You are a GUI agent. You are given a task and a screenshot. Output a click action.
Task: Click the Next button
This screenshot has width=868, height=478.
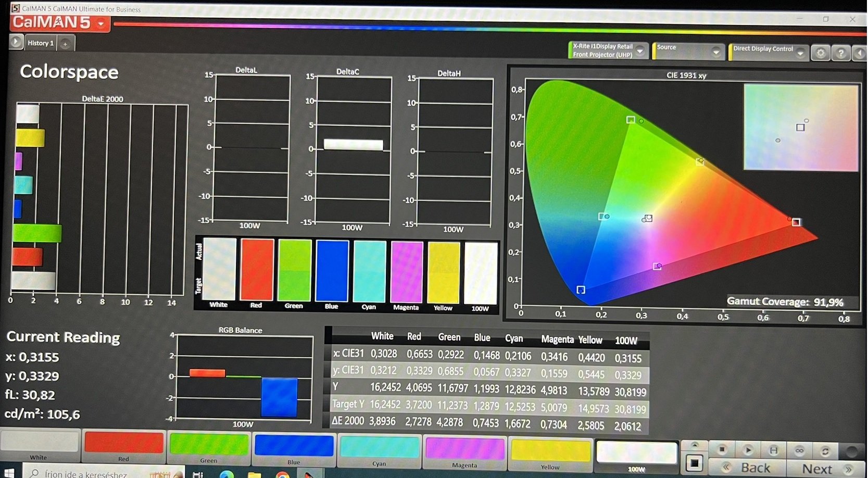[824, 469]
